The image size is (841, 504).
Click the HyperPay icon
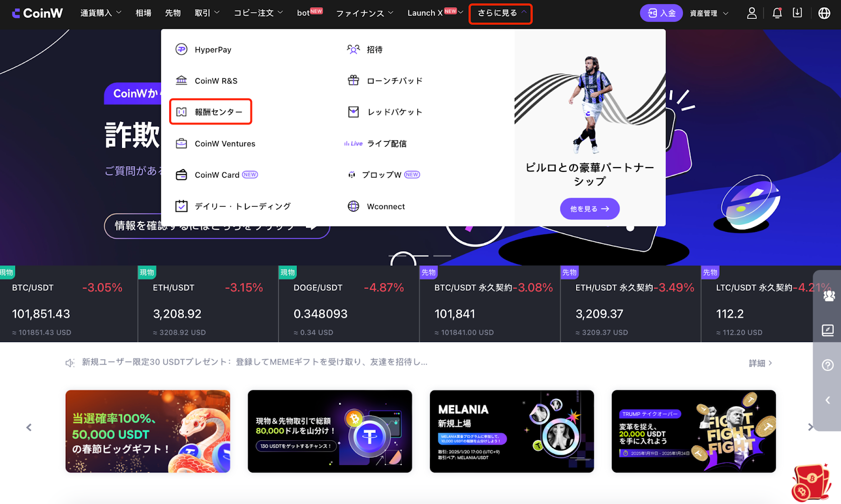(x=181, y=49)
